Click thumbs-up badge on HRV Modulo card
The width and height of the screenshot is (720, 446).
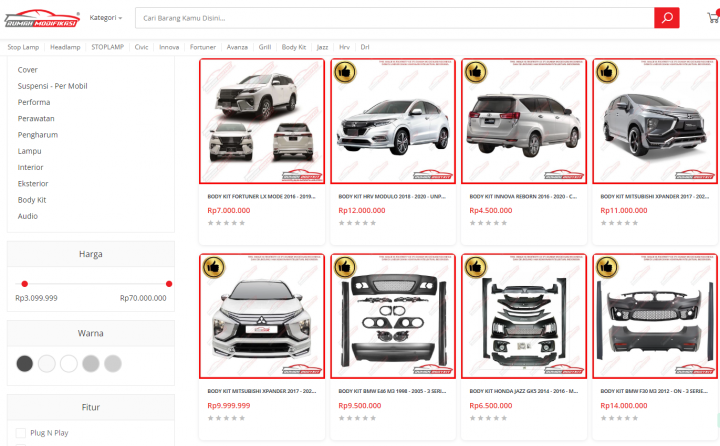coord(345,72)
